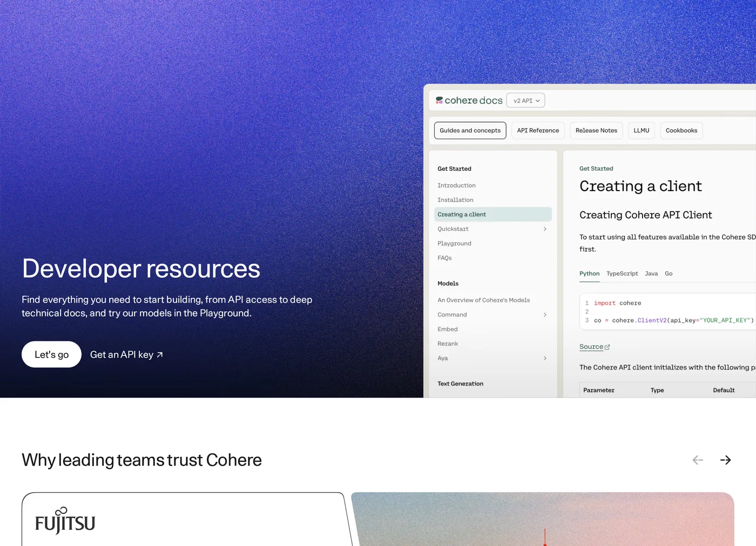Click the Cohere docs logo

point(469,100)
